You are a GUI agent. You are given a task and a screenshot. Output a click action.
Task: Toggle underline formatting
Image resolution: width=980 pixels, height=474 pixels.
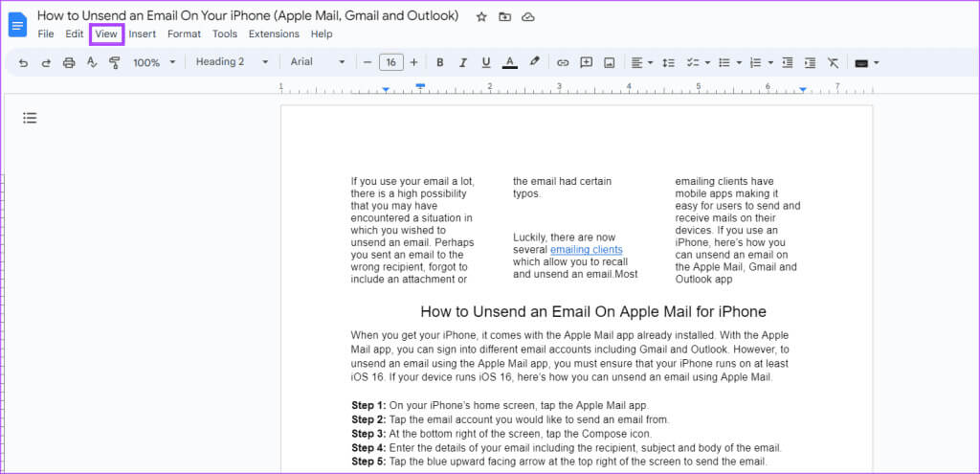tap(485, 62)
